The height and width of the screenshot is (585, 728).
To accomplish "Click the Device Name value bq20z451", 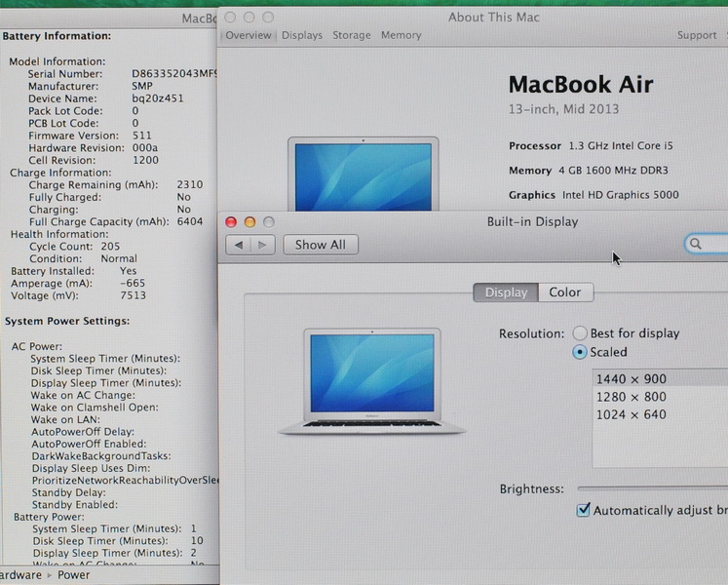I will pyautogui.click(x=158, y=98).
